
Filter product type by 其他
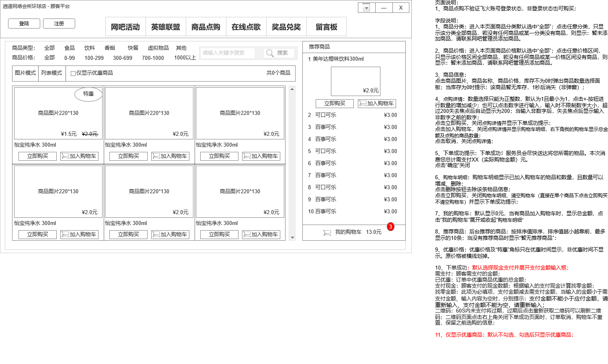click(x=181, y=48)
